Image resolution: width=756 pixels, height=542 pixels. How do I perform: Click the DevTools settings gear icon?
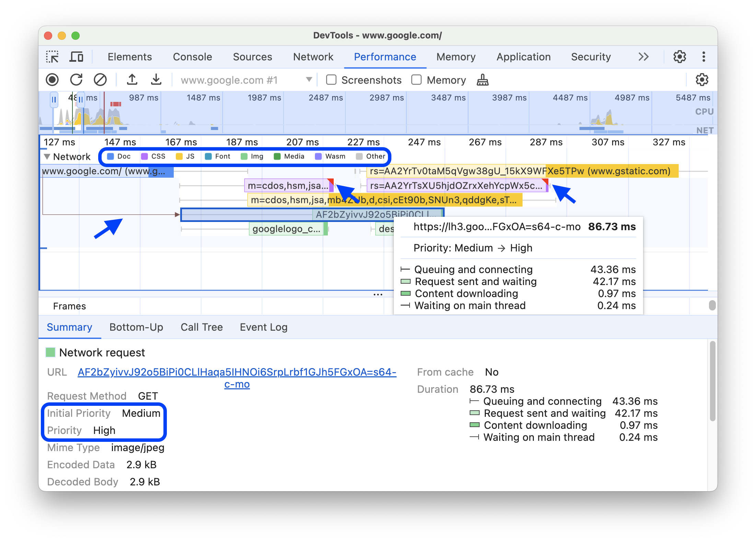[x=680, y=56]
